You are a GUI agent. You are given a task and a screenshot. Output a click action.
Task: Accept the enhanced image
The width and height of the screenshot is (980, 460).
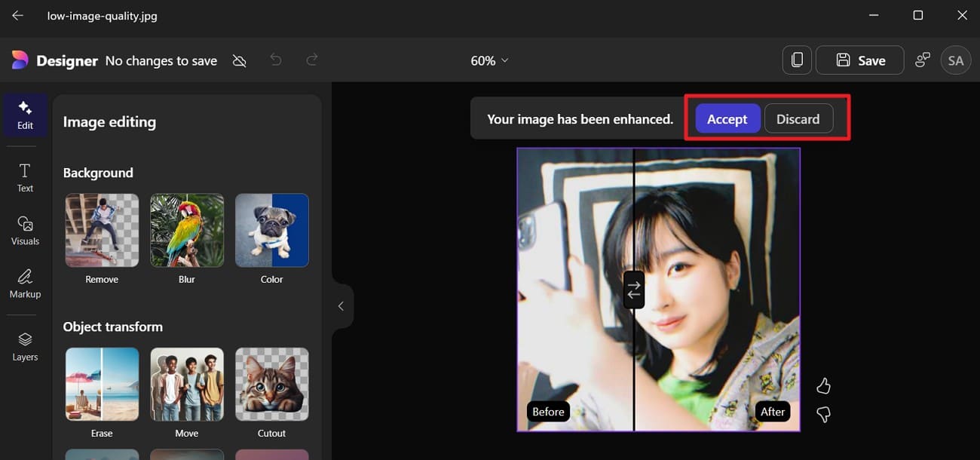coord(727,118)
